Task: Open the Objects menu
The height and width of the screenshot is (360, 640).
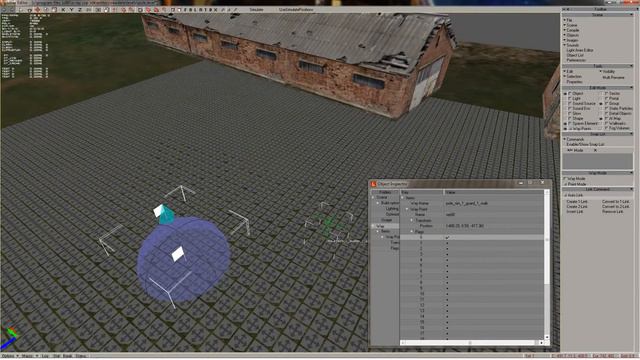Action: [x=572, y=35]
